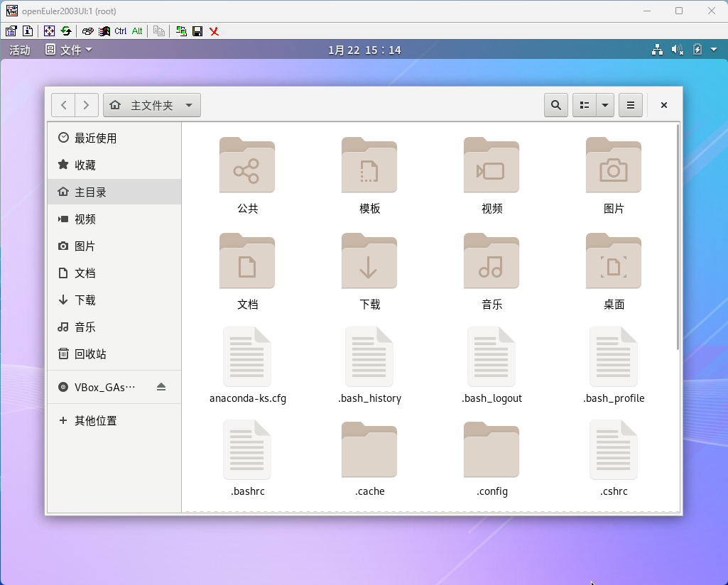The height and width of the screenshot is (585, 728).
Task: Open 下载 from the sidebar
Action: [114, 300]
